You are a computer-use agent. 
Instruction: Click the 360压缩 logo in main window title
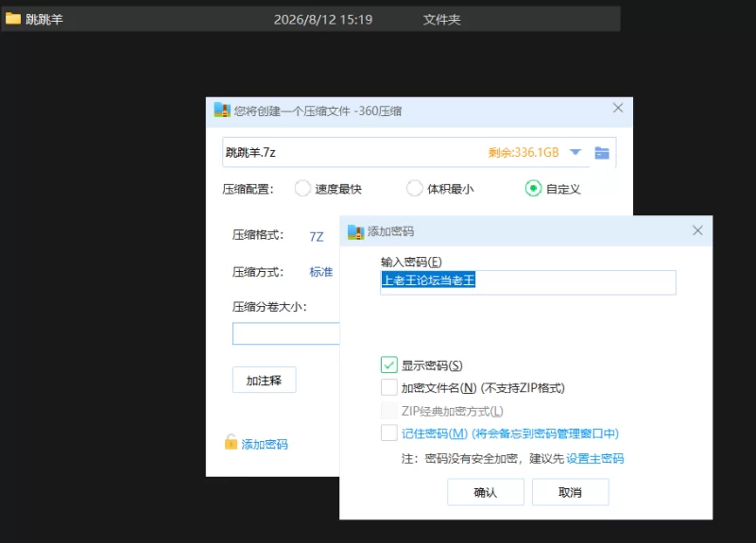(x=222, y=110)
